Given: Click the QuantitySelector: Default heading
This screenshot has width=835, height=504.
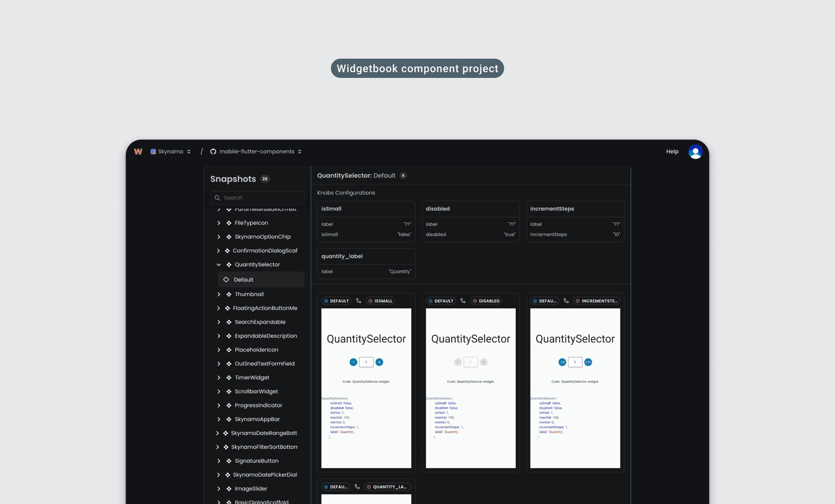Looking at the screenshot, I should click(356, 176).
